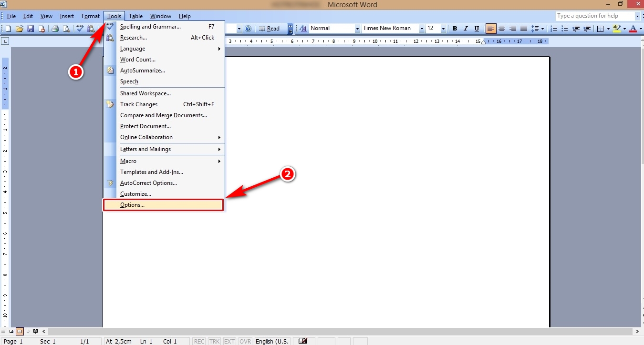Click the Permission icon on toolbar
This screenshot has height=345, width=644.
(x=42, y=29)
